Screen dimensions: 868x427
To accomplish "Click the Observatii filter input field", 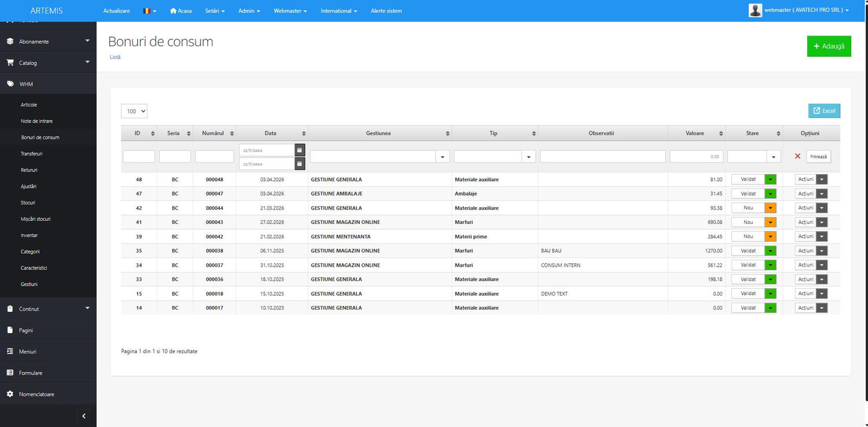I will [602, 156].
